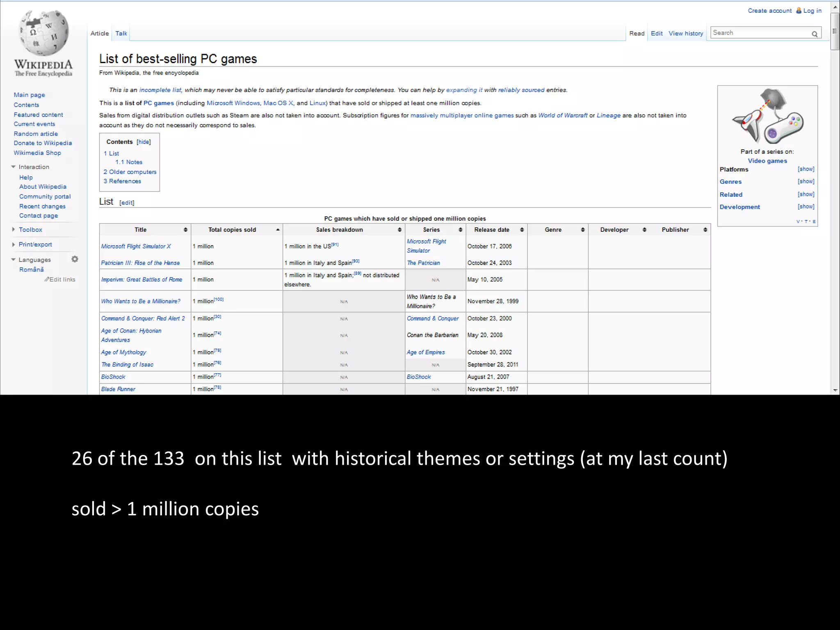
Task: Sort by Publisher column arrows
Action: [x=705, y=230]
